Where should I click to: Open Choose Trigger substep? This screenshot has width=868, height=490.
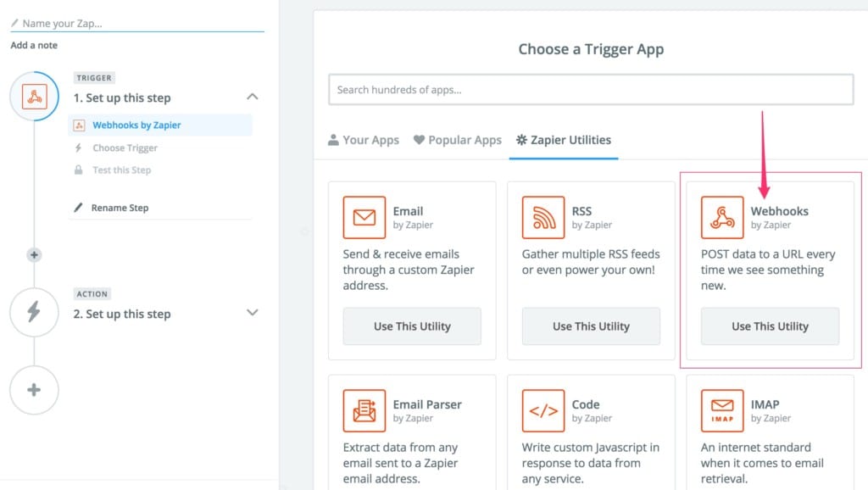125,148
